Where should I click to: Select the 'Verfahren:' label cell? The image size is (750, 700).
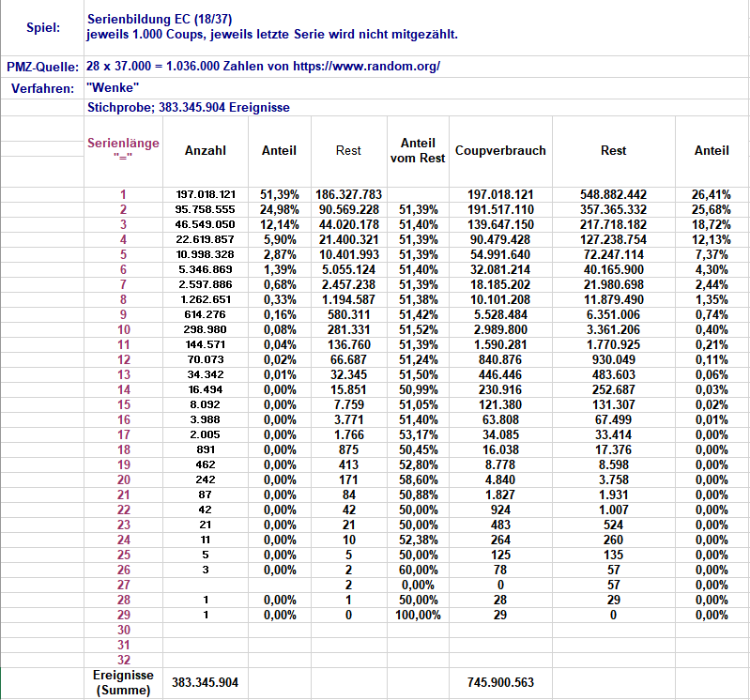pyautogui.click(x=42, y=88)
